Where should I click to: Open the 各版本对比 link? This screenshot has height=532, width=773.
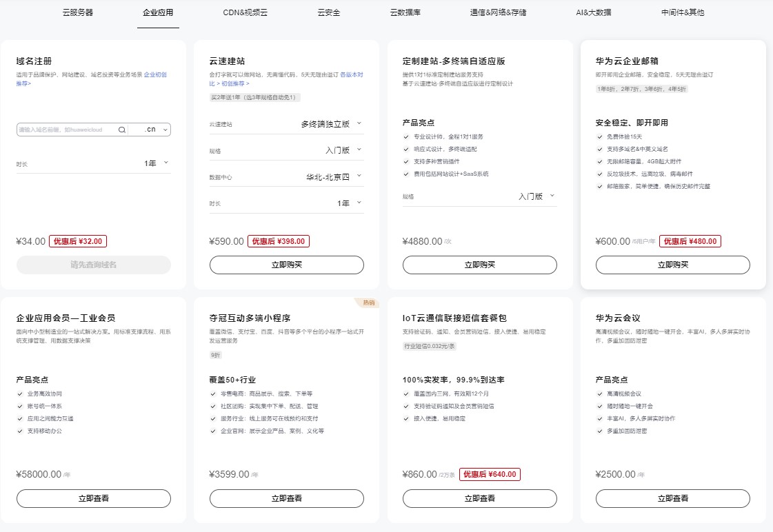(352, 75)
